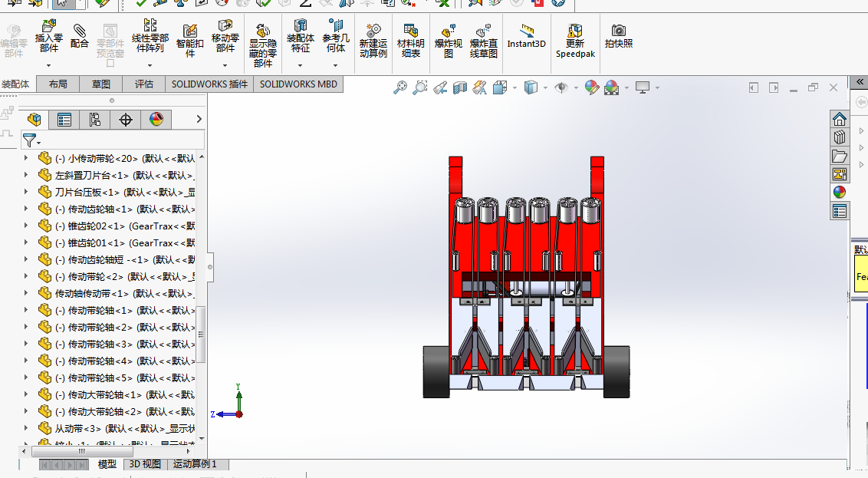868x478 pixels.
Task: Open the 运动算例 1 bottom tab
Action: (x=195, y=463)
